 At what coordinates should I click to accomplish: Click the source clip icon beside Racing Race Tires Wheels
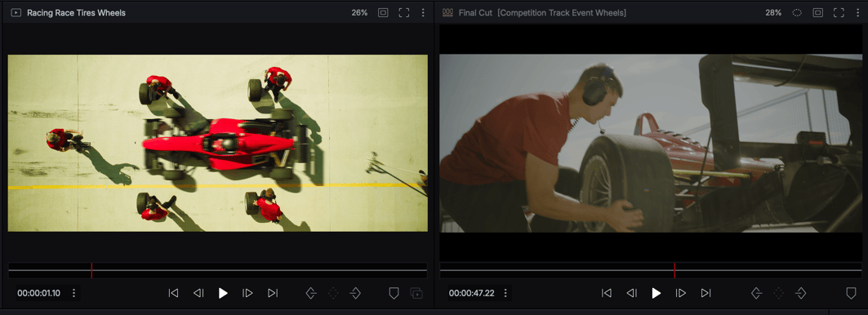(x=16, y=12)
